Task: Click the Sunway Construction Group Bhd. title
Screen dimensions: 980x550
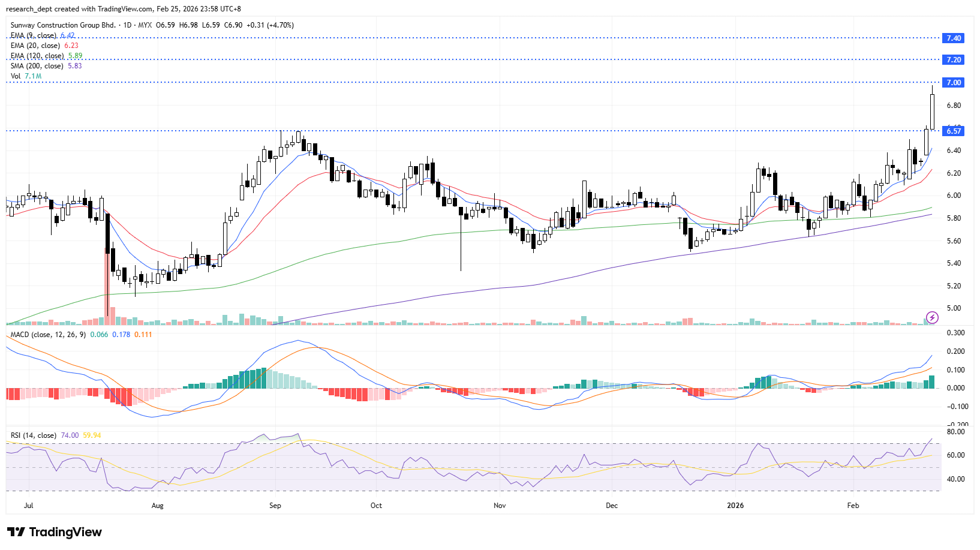Action: 63,25
